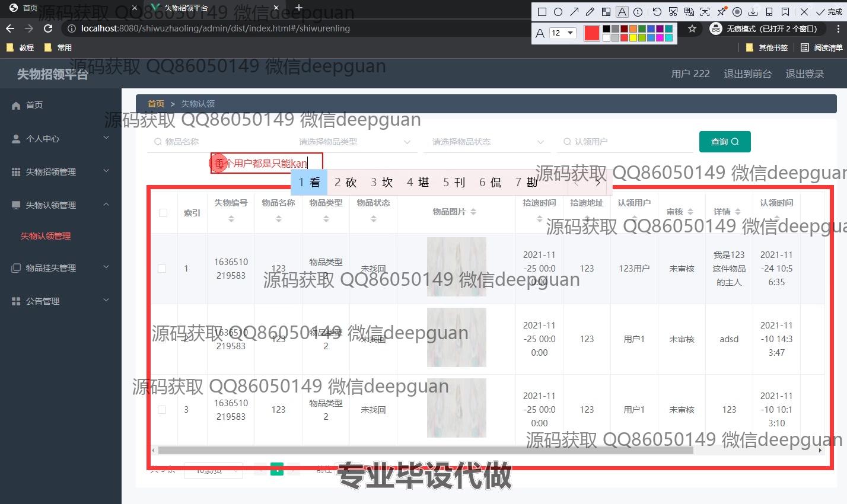Image resolution: width=847 pixels, height=504 pixels.
Task: Switch to the 首页 browser tab
Action: pos(71,8)
